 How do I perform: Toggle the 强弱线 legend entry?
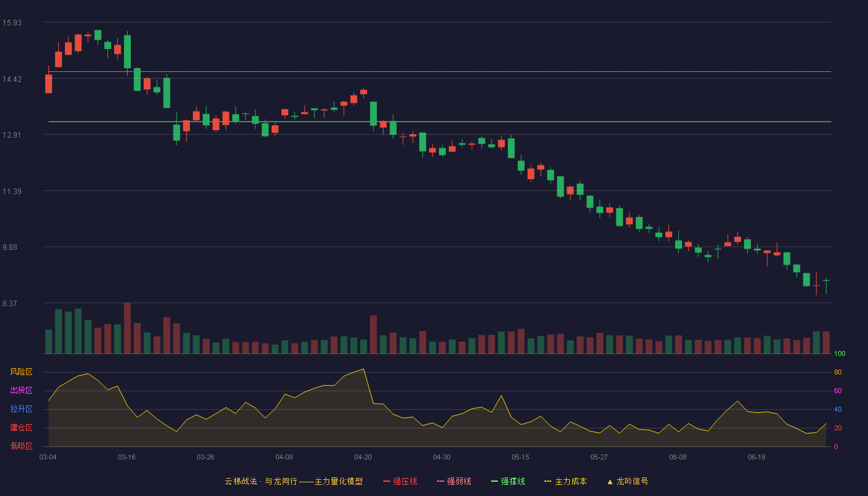[x=454, y=481]
